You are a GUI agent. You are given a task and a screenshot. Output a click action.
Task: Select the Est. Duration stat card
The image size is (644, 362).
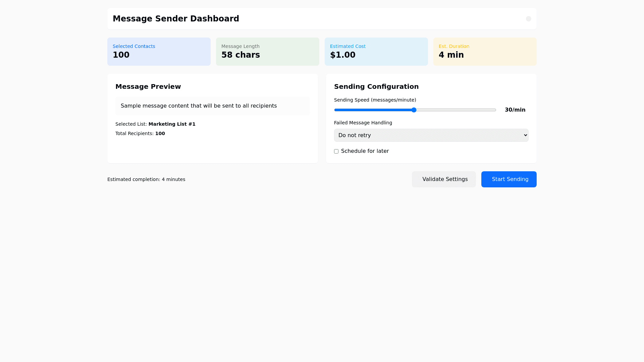485,52
